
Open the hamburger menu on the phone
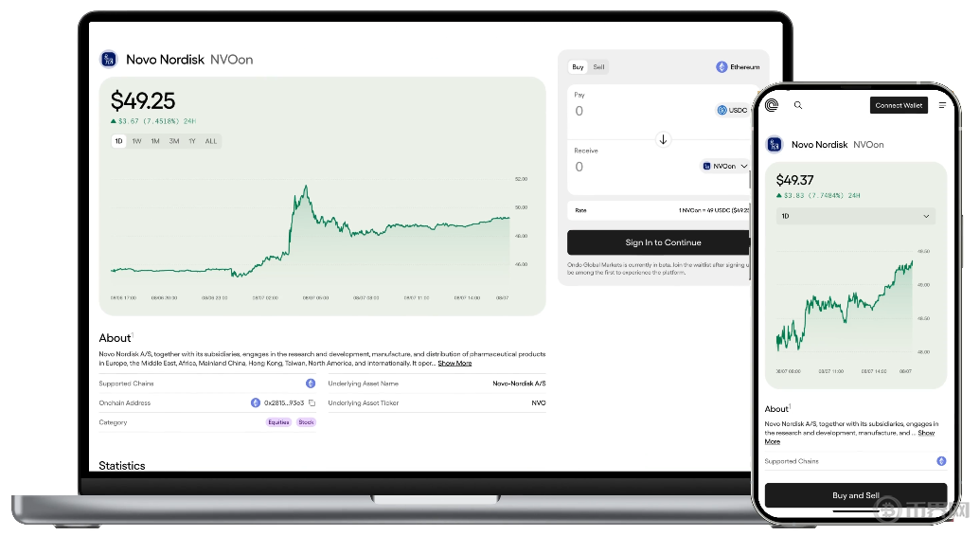942,105
